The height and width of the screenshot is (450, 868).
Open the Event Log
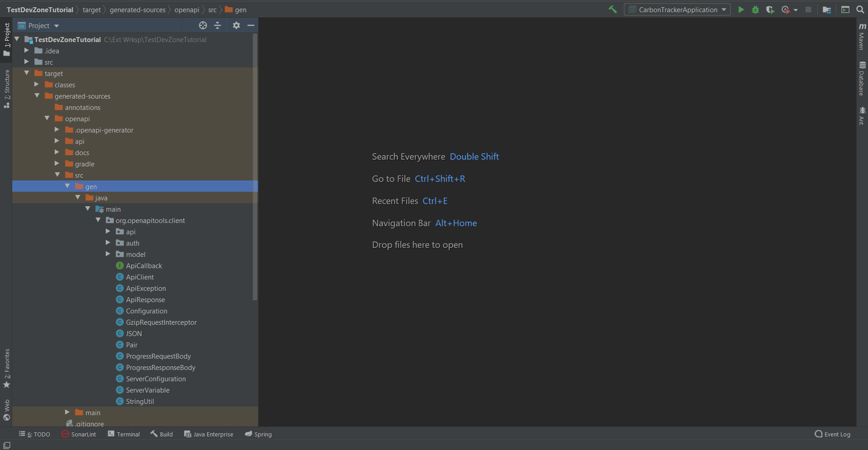coord(832,434)
